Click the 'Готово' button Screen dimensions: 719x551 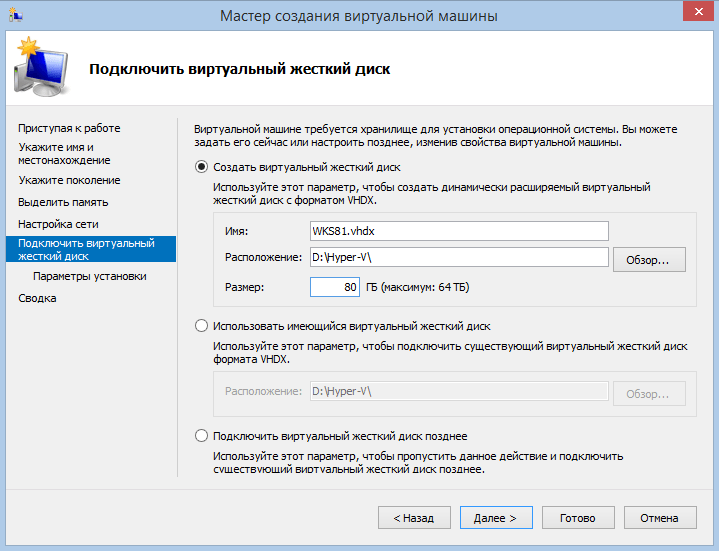[578, 517]
